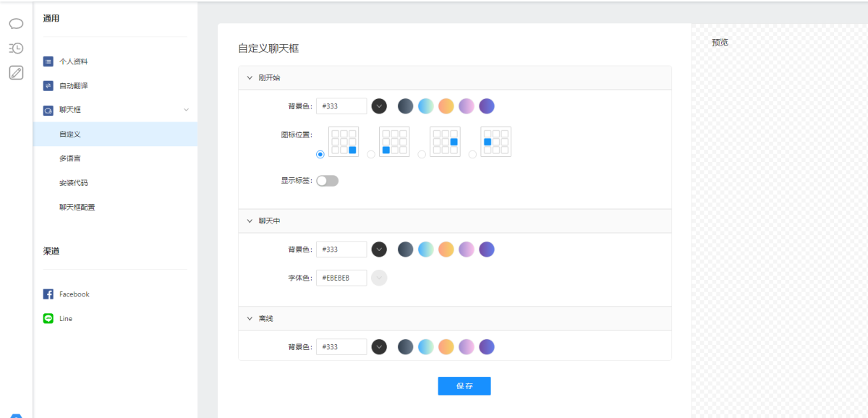868x418 pixels.
Task: Collapse the 聊天框 sidebar submenu chevron
Action: click(186, 110)
